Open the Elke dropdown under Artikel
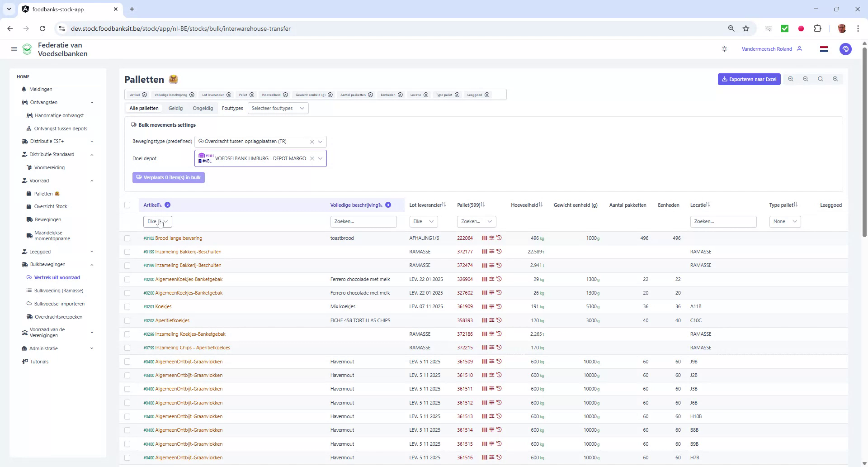 click(158, 221)
